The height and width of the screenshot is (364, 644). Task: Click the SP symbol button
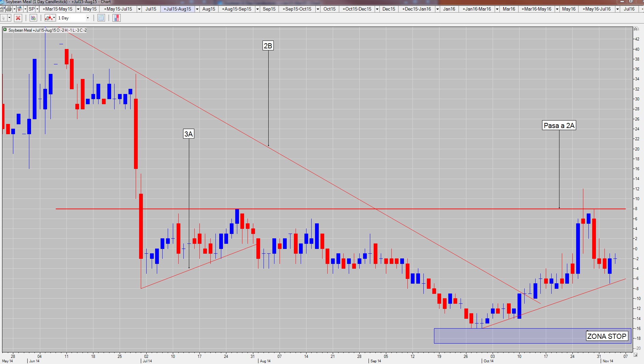[x=32, y=9]
